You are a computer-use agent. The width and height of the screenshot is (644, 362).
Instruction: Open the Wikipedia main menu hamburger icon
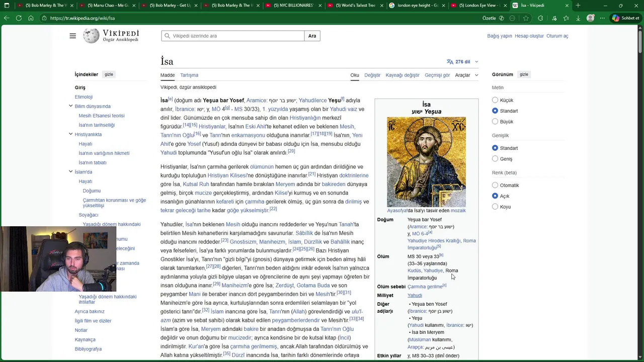73,36
